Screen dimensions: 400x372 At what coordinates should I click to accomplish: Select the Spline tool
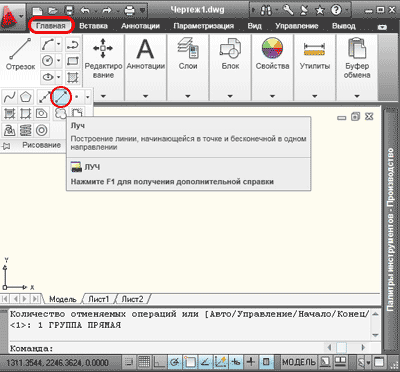(10, 97)
